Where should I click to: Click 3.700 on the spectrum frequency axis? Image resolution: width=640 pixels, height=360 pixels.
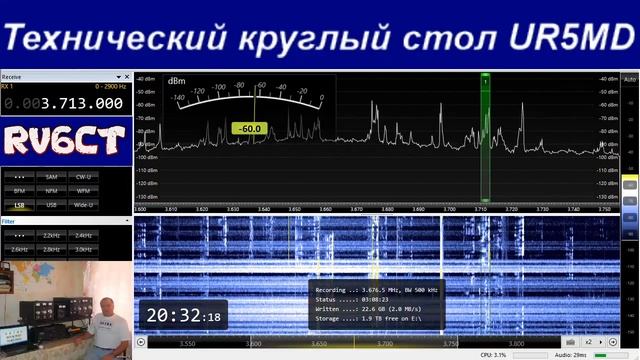(x=449, y=209)
